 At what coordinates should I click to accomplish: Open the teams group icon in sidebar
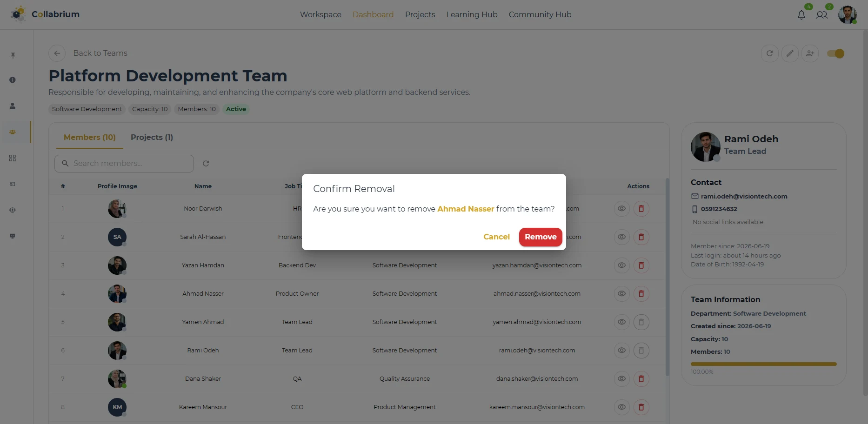tap(13, 132)
